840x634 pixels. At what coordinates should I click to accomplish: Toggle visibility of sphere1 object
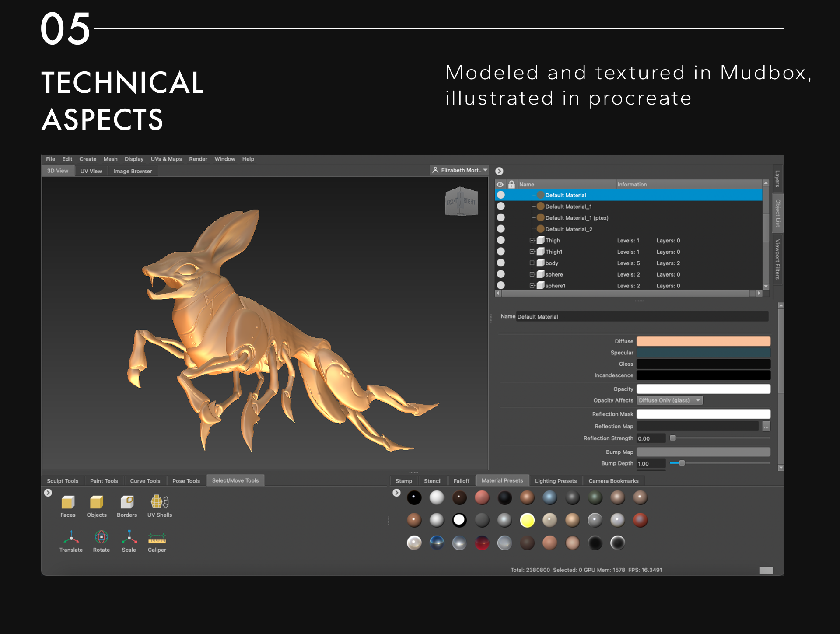pos(501,285)
